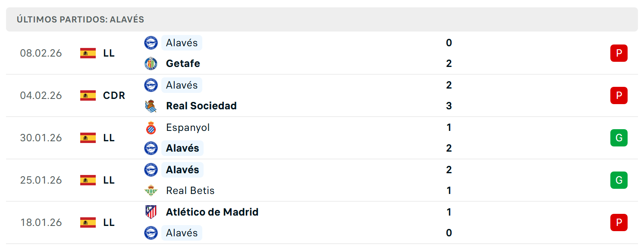The width and height of the screenshot is (644, 251).
Task: Click the Atlético de Madrid crest icon
Action: pyautogui.click(x=151, y=212)
